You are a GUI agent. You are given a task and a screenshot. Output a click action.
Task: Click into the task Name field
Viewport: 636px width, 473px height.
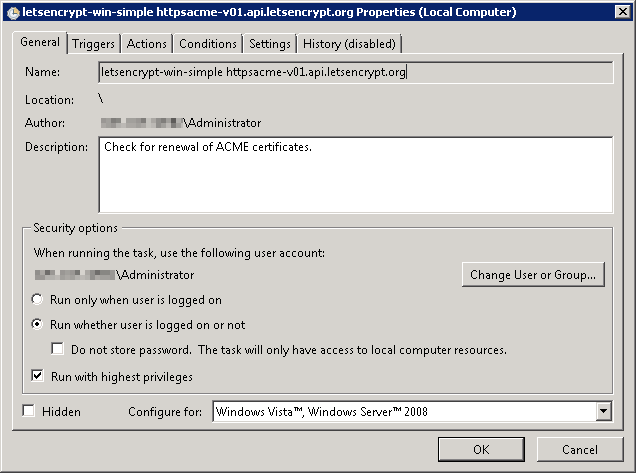coord(356,72)
